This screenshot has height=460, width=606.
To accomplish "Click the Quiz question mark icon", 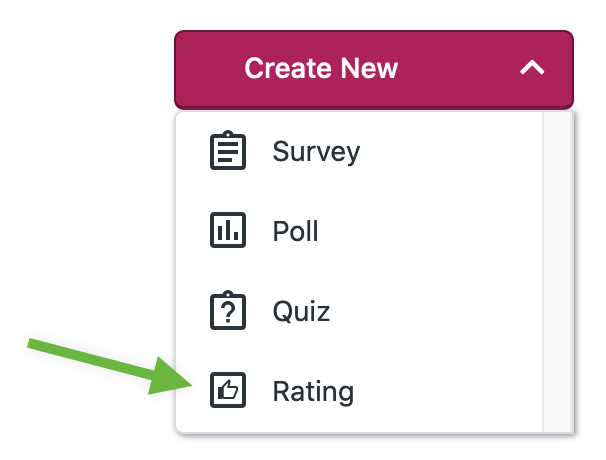I will [227, 311].
